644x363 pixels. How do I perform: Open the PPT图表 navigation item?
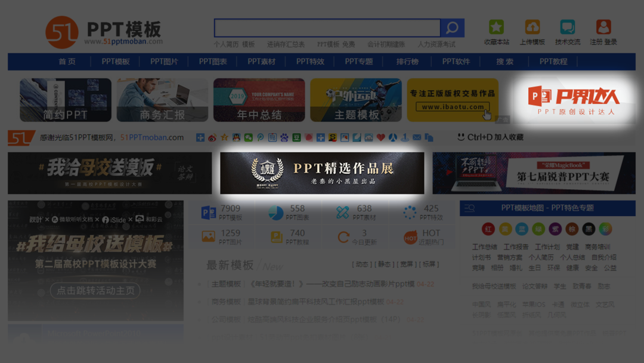tap(213, 61)
